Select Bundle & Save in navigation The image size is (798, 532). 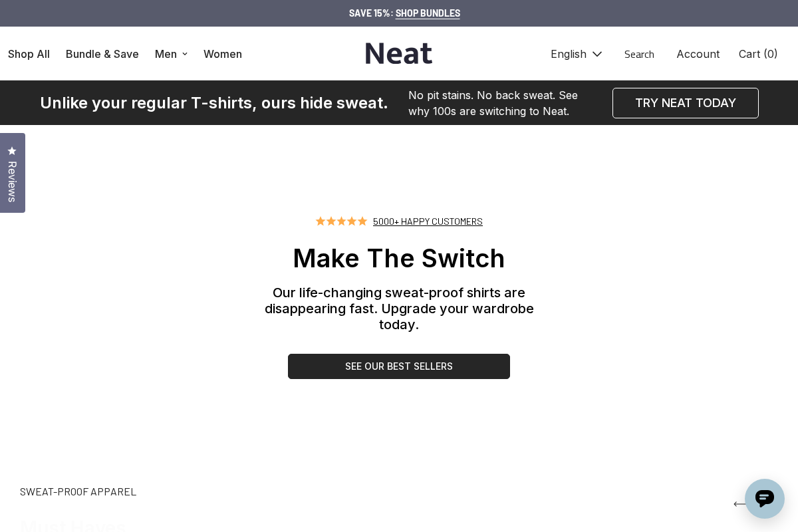click(x=102, y=54)
